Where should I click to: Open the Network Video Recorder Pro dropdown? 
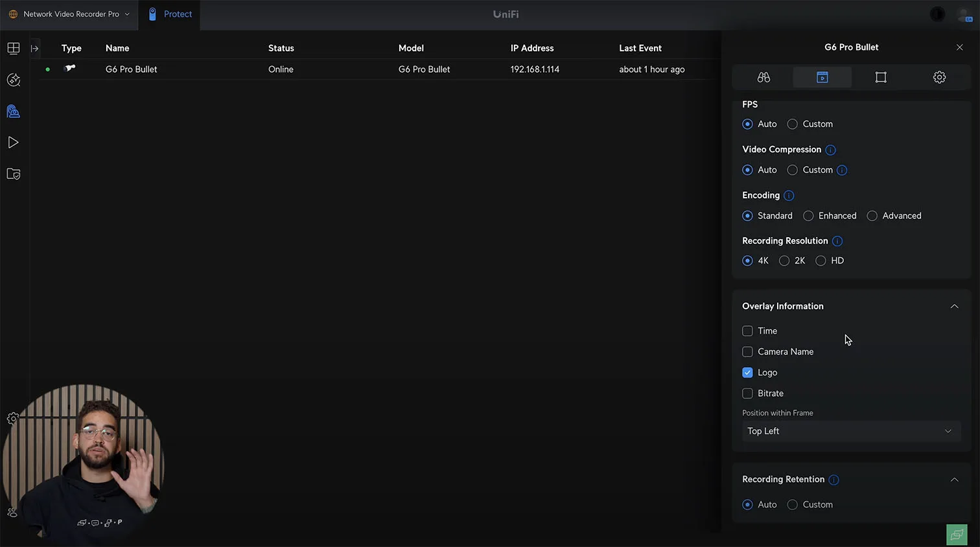pos(69,14)
